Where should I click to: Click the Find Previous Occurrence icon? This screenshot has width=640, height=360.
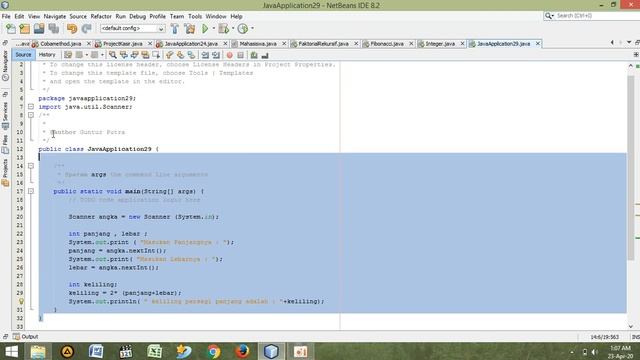(x=124, y=55)
